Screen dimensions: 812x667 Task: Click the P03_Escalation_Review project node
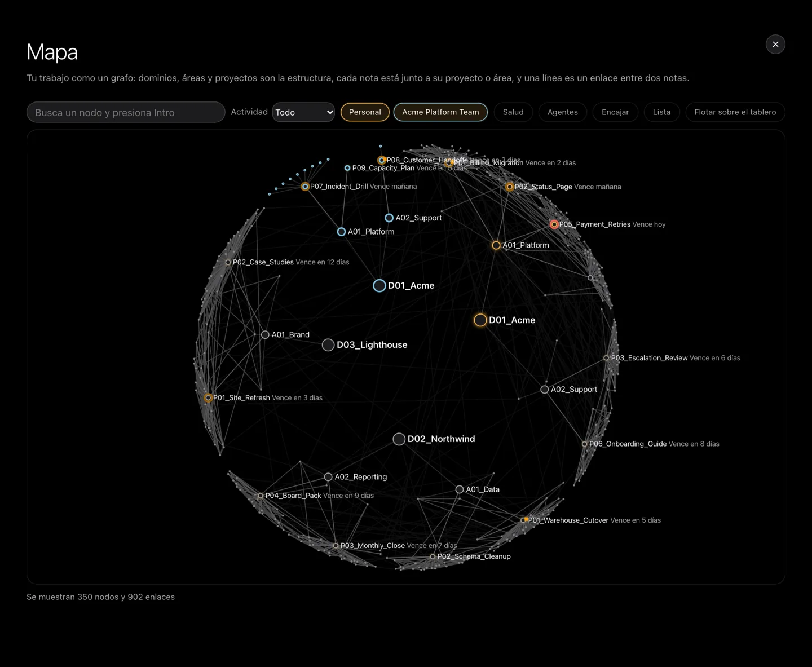(x=606, y=358)
